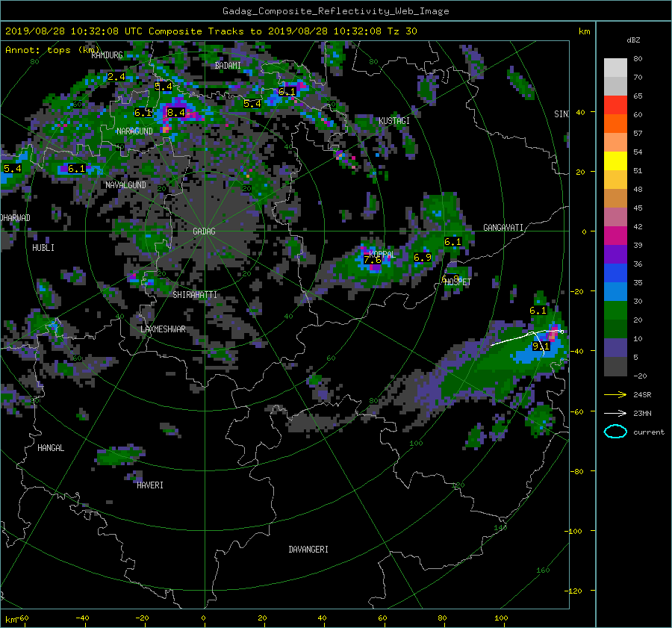Select the bright green 20-30 dBZ swatch
672x628 pixels.
[x=615, y=311]
